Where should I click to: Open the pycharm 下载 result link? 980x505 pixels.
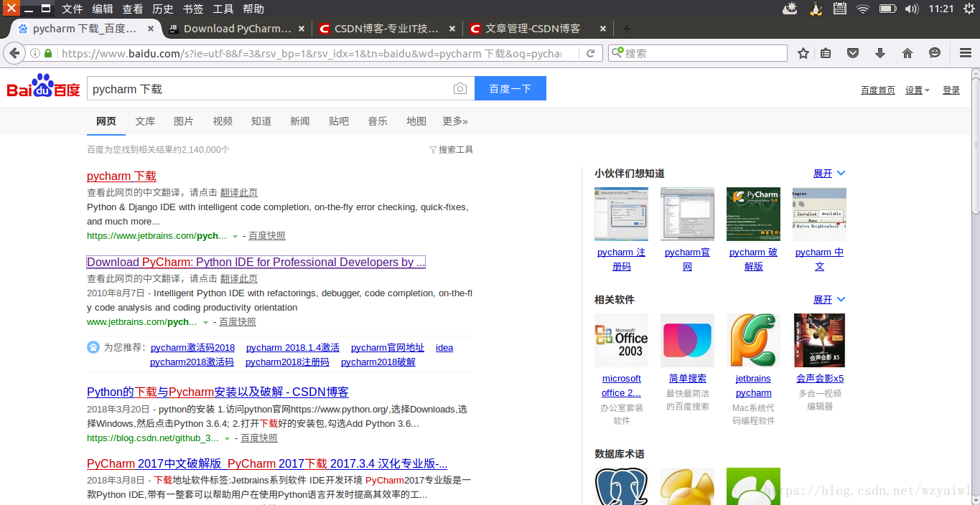click(121, 176)
